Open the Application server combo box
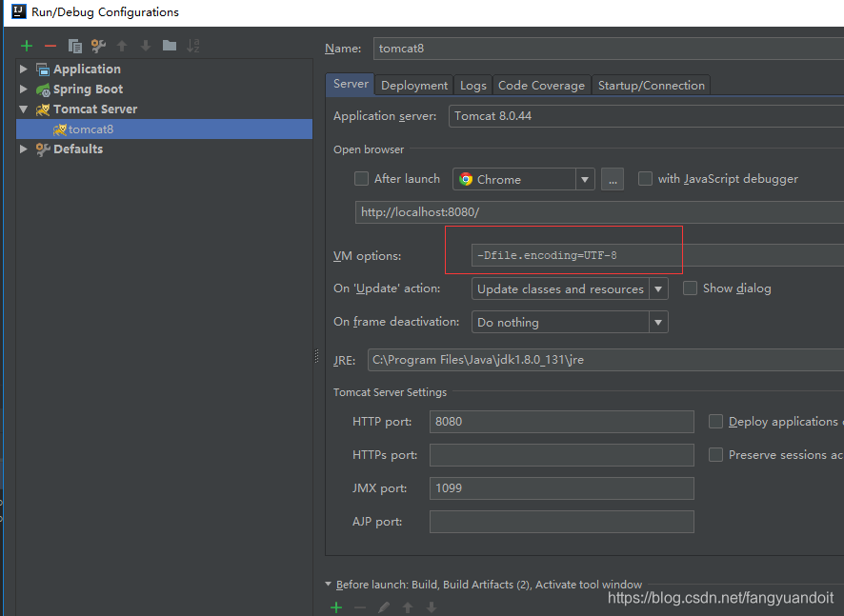This screenshot has width=844, height=616. [646, 116]
